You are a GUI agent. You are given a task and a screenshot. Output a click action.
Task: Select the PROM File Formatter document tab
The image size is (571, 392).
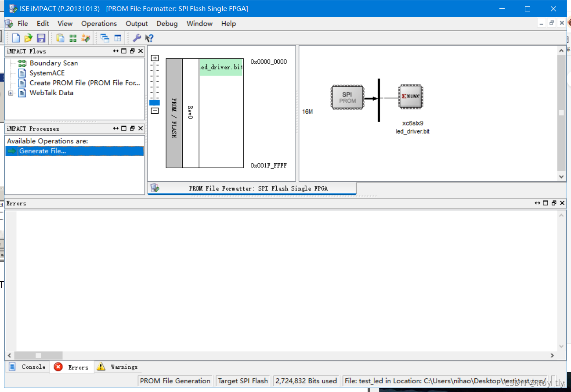click(252, 188)
